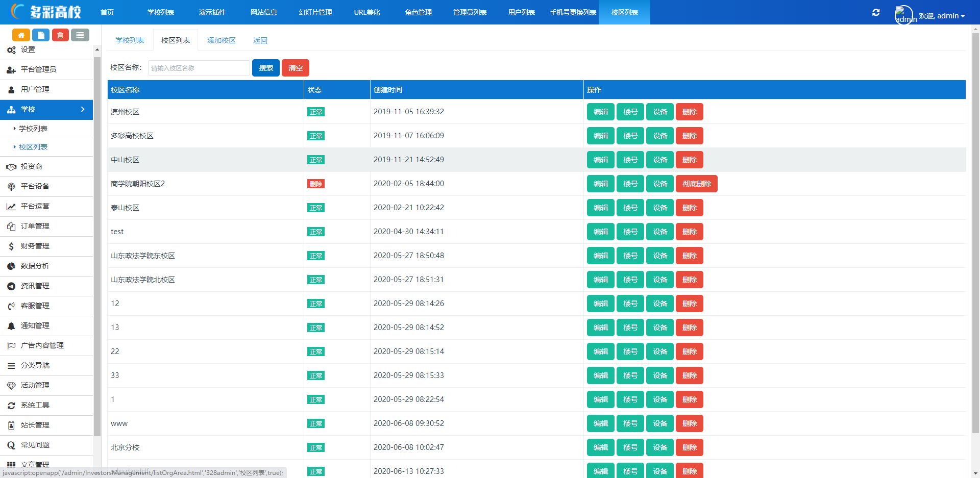Open 幻灯片管理 top menu item
The width and height of the screenshot is (980, 478).
click(x=315, y=12)
